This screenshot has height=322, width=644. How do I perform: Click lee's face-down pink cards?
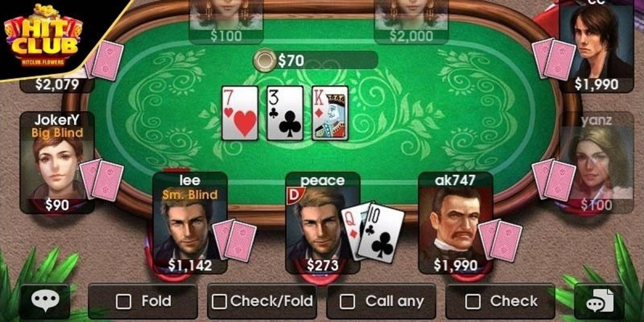tap(235, 240)
